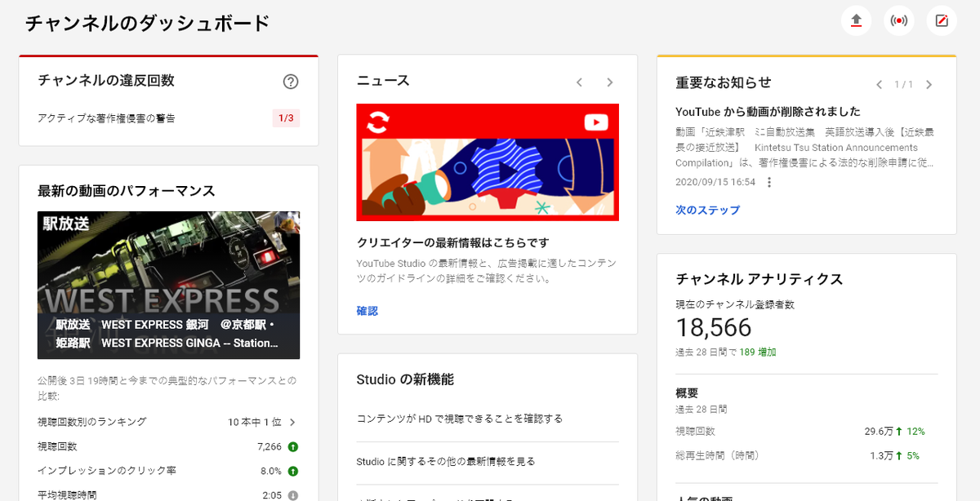Click the 18,566 subscriber count
The height and width of the screenshot is (501, 980).
714,327
